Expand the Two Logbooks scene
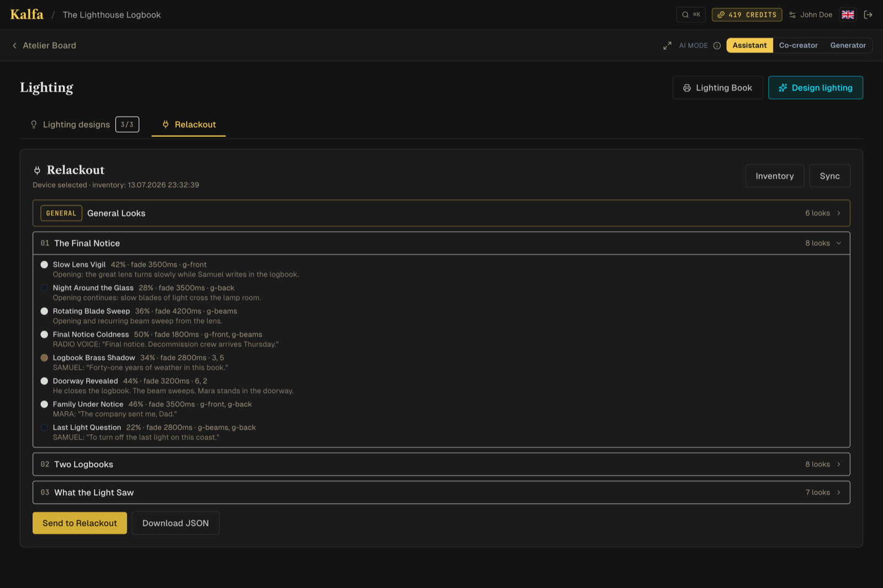The height and width of the screenshot is (588, 883). pos(441,464)
